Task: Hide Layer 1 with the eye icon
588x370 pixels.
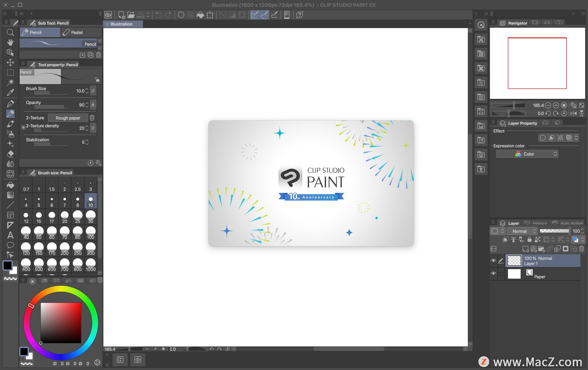Action: click(493, 261)
